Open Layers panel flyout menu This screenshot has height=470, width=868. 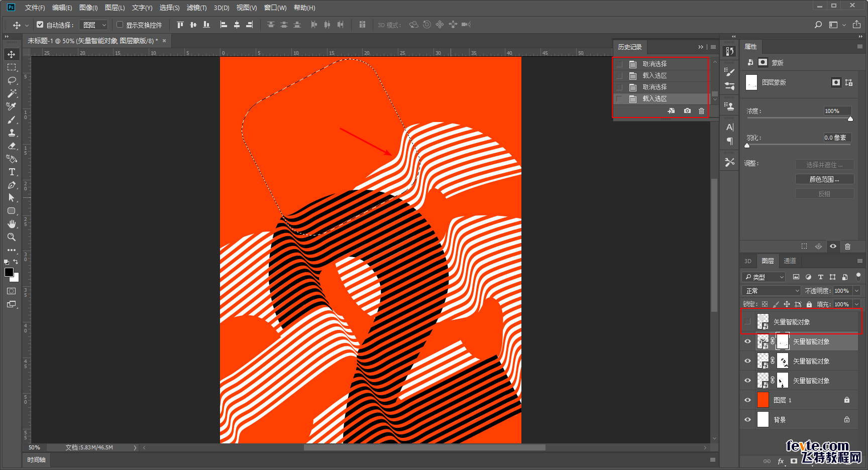pyautogui.click(x=859, y=261)
